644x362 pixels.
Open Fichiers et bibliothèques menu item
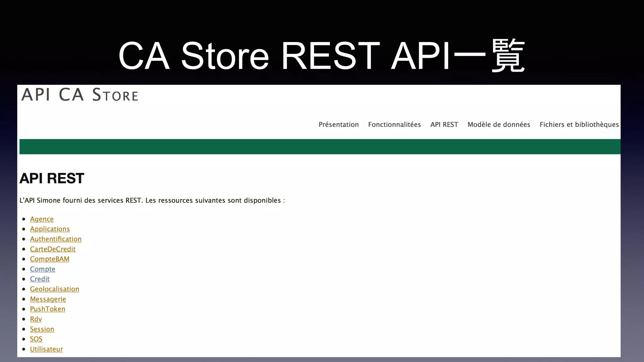click(x=579, y=124)
